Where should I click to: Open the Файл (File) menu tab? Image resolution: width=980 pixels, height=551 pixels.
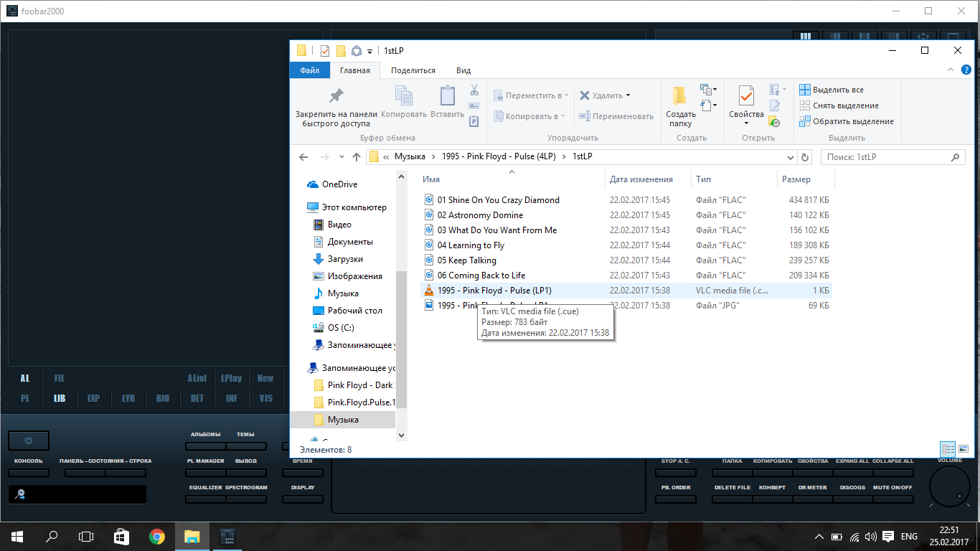point(310,70)
